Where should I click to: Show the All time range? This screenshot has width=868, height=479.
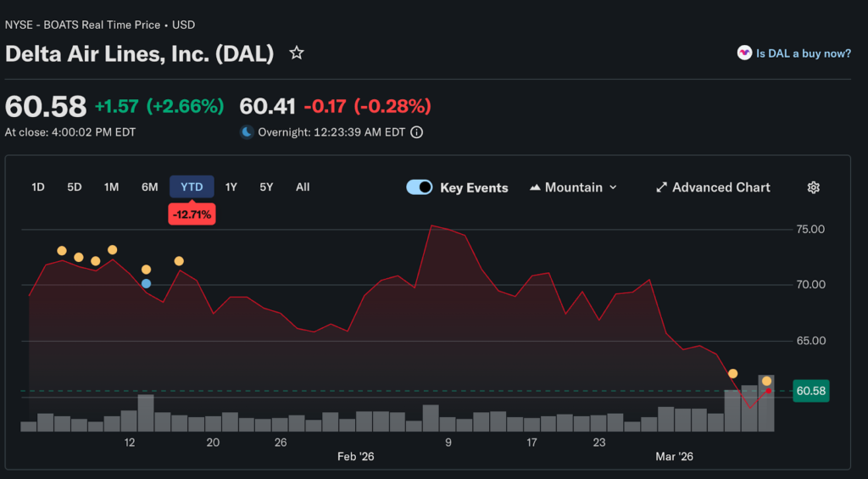pyautogui.click(x=303, y=187)
